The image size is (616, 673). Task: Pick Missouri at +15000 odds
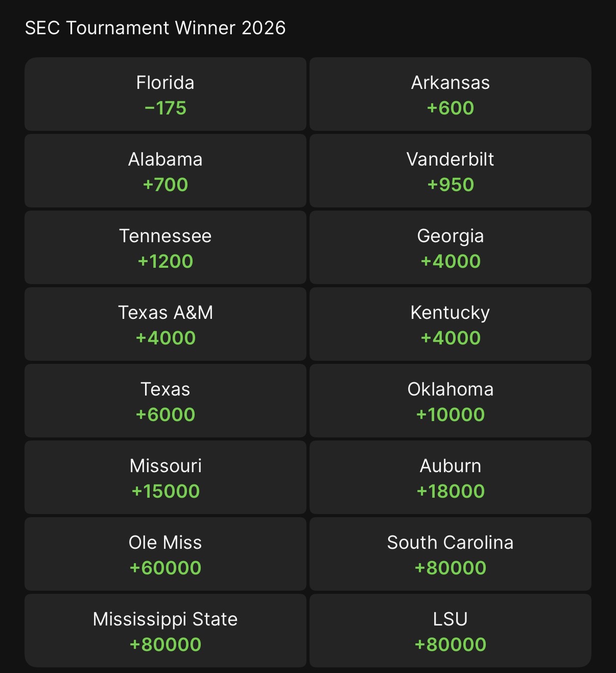[165, 478]
